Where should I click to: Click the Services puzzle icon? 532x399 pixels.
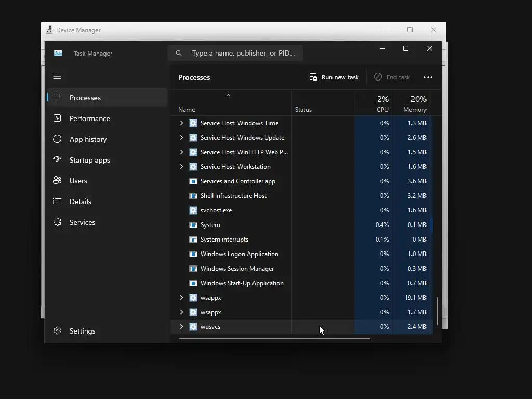(x=57, y=222)
